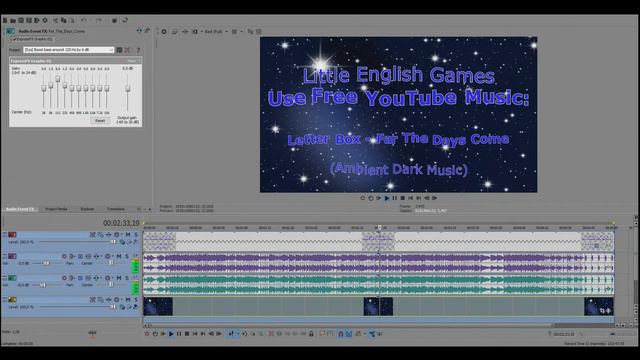This screenshot has height=360, width=640.
Task: Open the preview Overlays dropdown arrow
Action: 241,31
